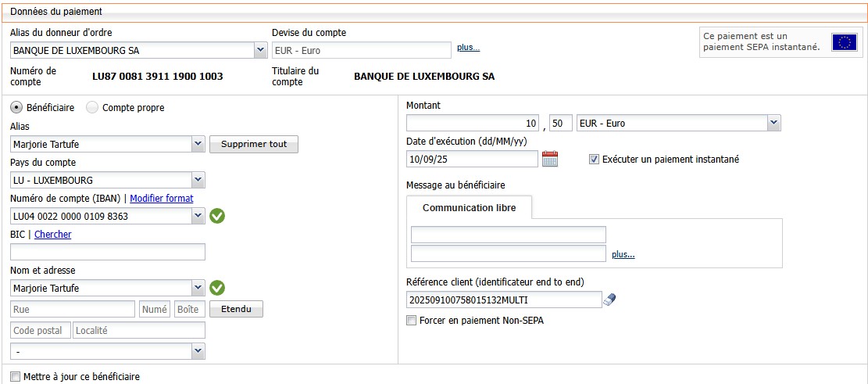Expand the Alias du donneur d'ordre dropdown
The image size is (868, 384).
pos(260,51)
